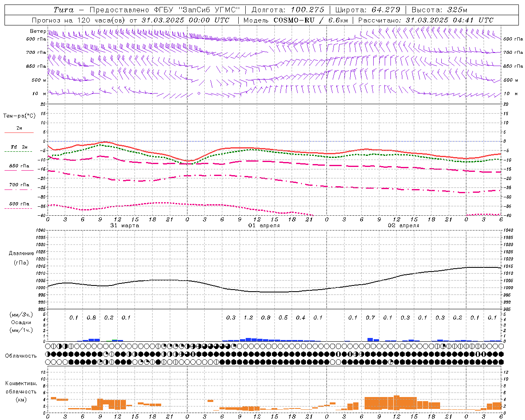Click the station name "Tura" in the title

click(64, 10)
